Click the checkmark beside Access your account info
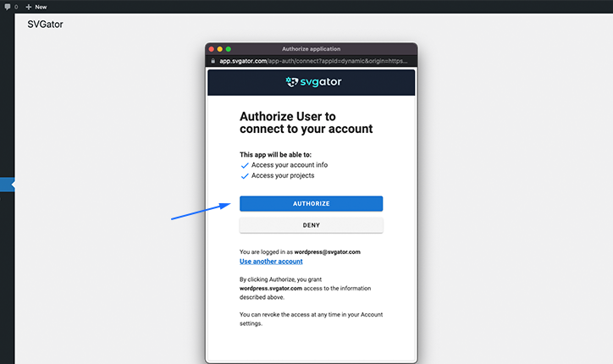 pyautogui.click(x=245, y=165)
